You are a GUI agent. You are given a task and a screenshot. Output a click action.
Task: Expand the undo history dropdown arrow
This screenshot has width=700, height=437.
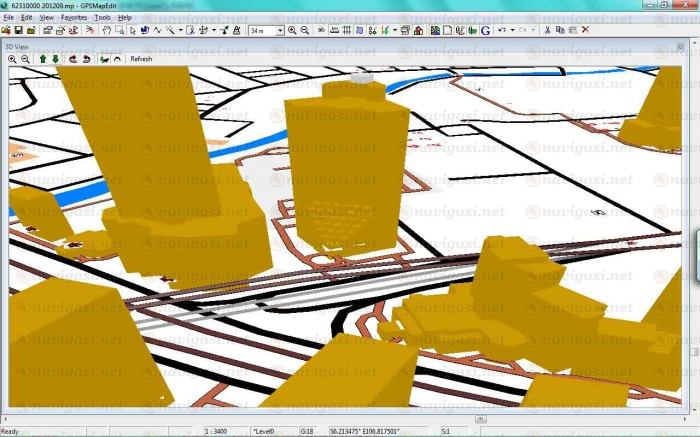pos(512,31)
